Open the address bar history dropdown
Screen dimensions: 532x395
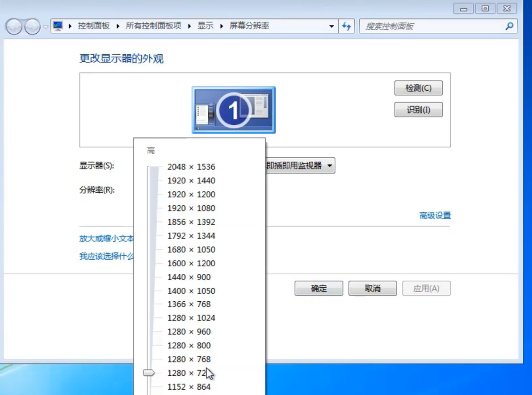[x=332, y=26]
